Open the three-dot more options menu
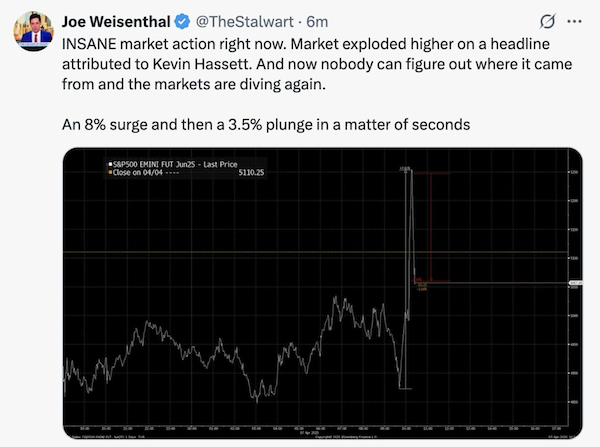The image size is (600, 447). tap(574, 21)
